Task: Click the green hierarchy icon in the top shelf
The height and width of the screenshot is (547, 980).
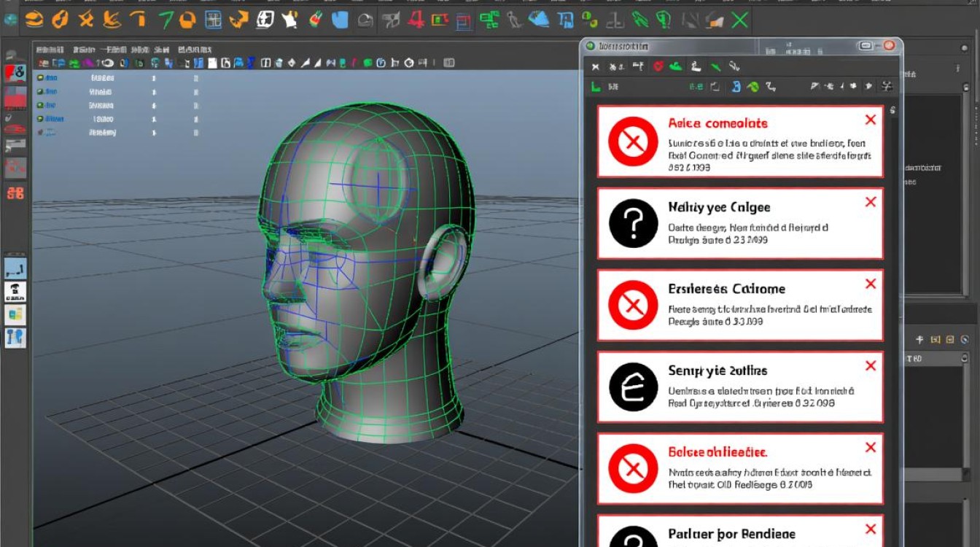Action: pyautogui.click(x=490, y=20)
